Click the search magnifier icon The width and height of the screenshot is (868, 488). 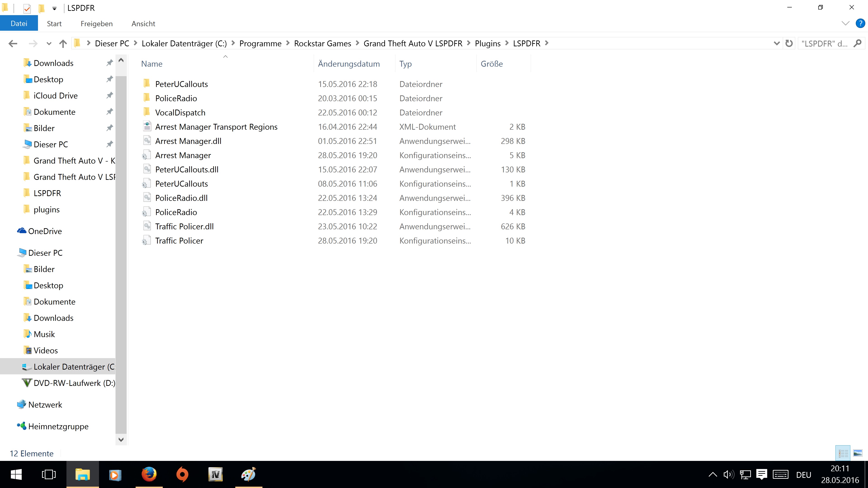[x=857, y=43]
